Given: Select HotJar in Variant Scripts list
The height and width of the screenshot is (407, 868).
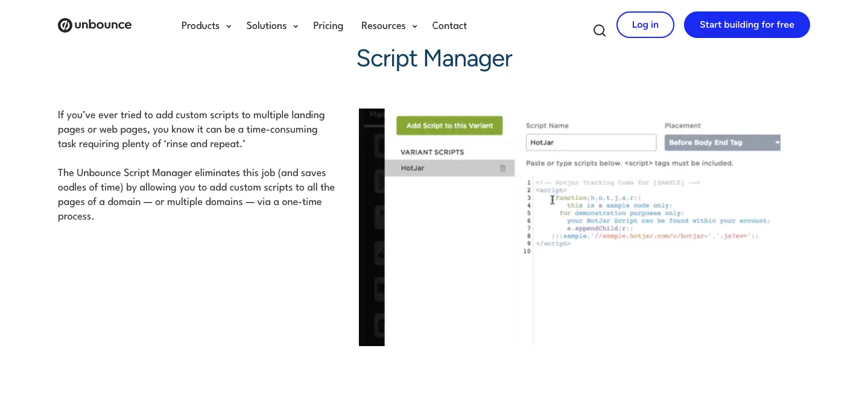Looking at the screenshot, I should 449,168.
